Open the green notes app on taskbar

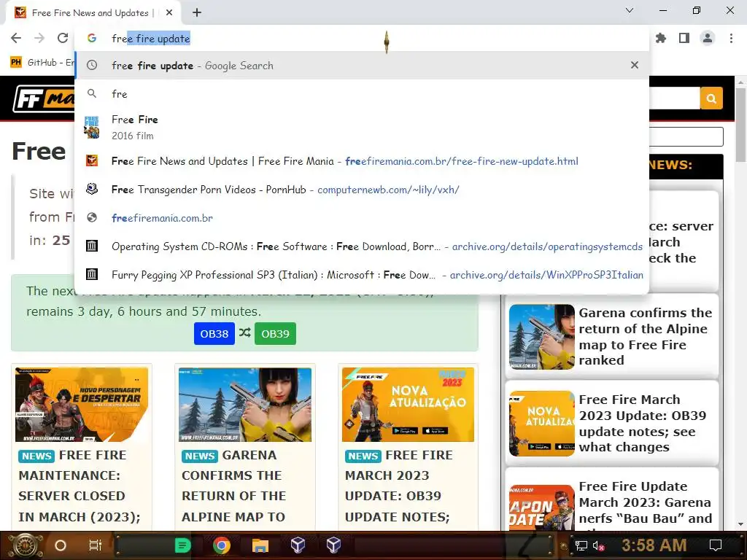[x=183, y=545]
